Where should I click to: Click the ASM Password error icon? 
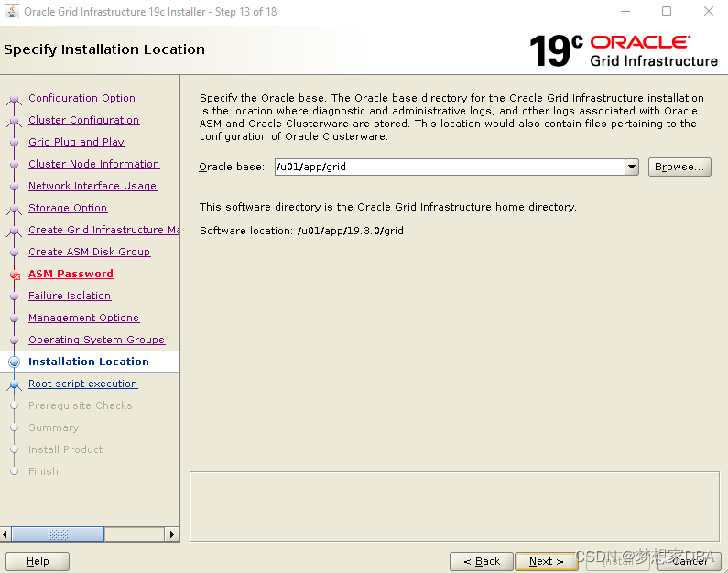(15, 276)
